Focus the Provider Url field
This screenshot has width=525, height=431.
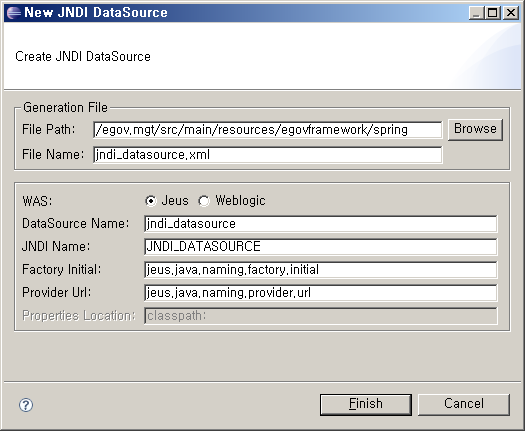point(321,293)
